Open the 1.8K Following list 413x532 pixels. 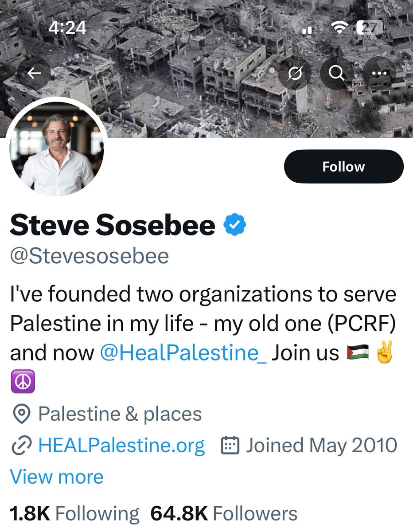[x=74, y=513]
